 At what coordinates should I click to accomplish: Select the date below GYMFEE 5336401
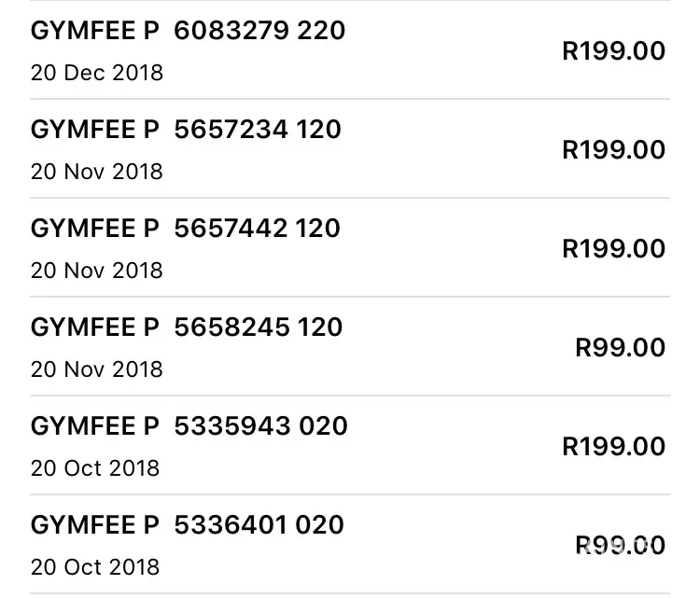click(94, 567)
